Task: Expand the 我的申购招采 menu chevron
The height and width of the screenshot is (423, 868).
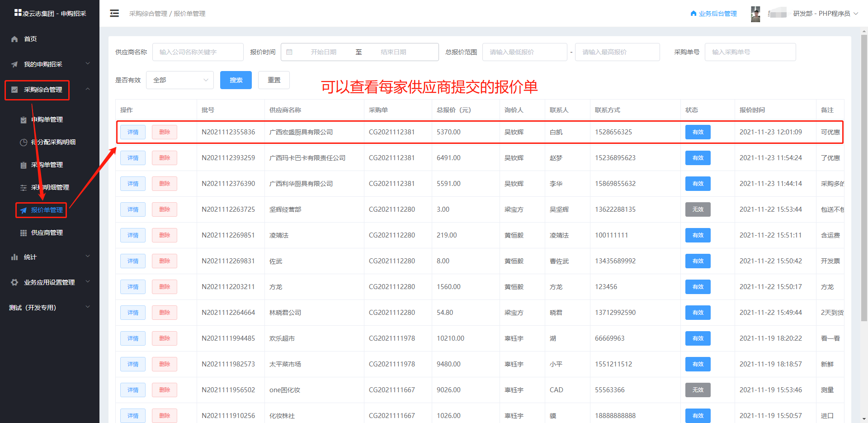Action: (x=88, y=64)
